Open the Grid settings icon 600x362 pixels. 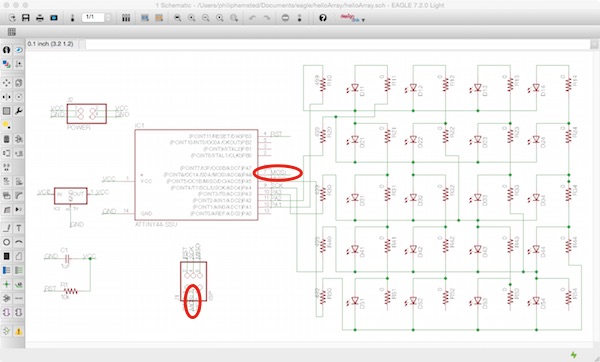pyautogui.click(x=12, y=32)
